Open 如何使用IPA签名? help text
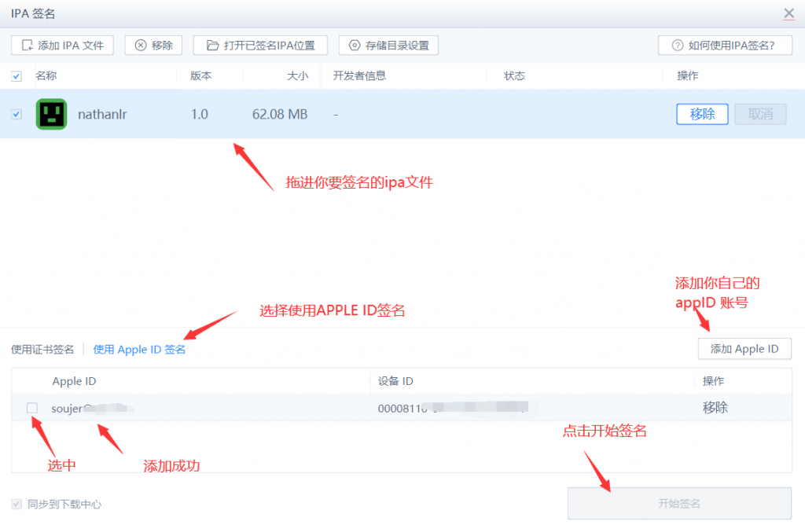The image size is (805, 532). tap(732, 46)
